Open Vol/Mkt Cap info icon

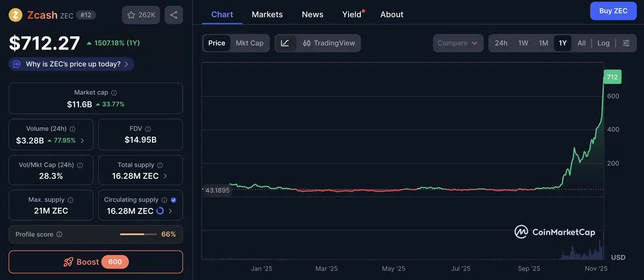[80, 165]
